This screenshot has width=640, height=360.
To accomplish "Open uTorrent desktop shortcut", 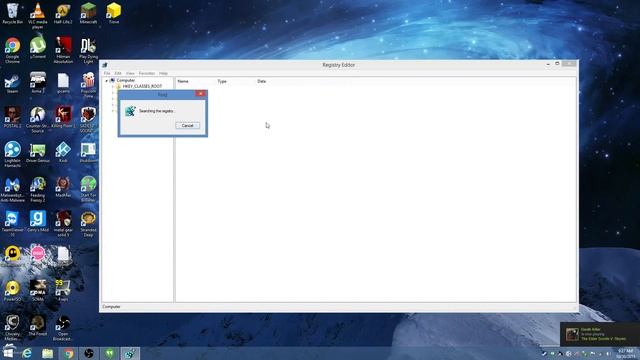I will [x=38, y=48].
